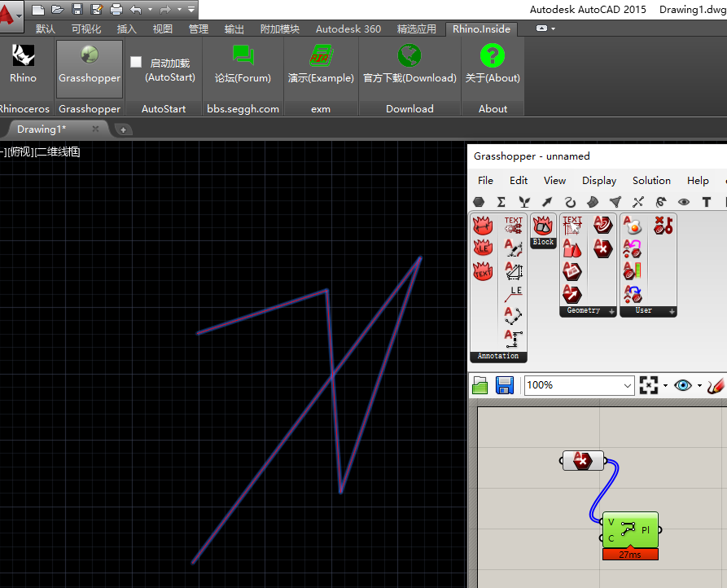Open the AutoCAD application menu dropdown
The height and width of the screenshot is (588, 727).
click(x=19, y=15)
